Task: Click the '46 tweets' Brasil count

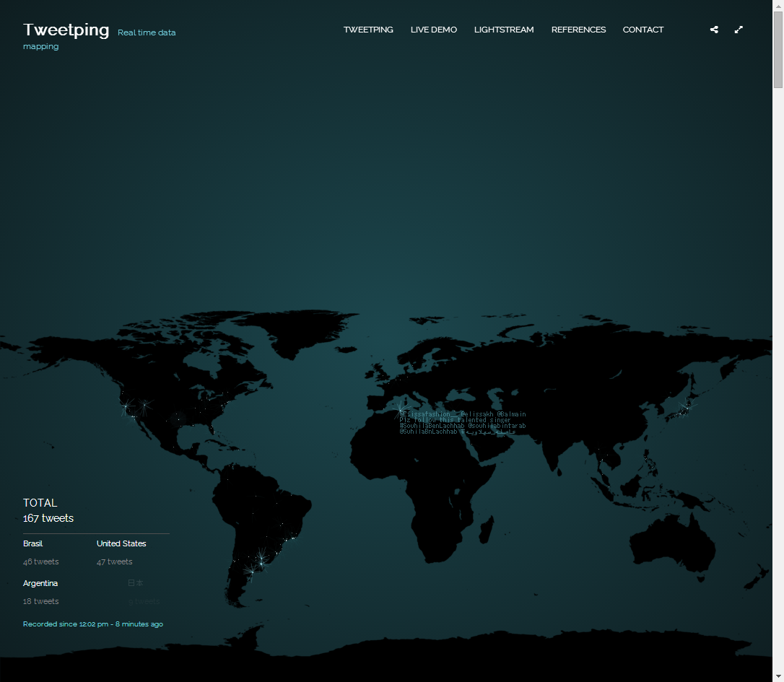Action: pyautogui.click(x=41, y=561)
